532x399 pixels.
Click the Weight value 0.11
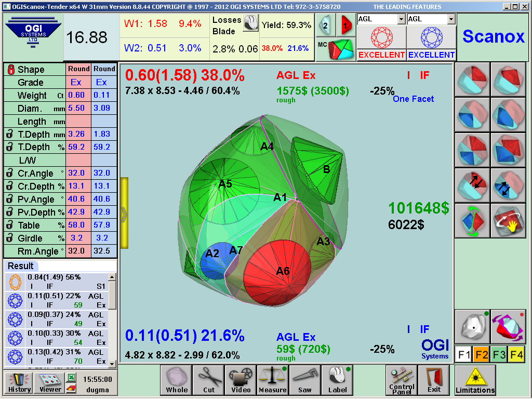104,96
